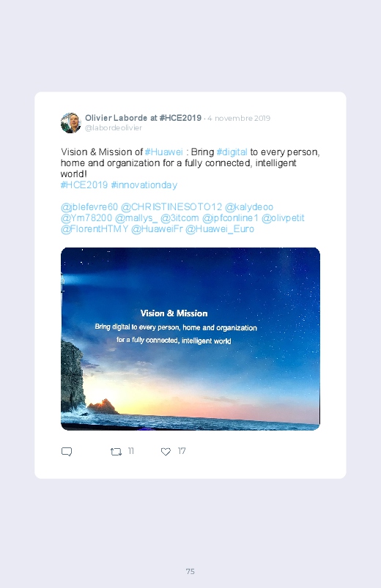Click the retweet arrows icon
Screen dimensions: 381x588
(116, 452)
